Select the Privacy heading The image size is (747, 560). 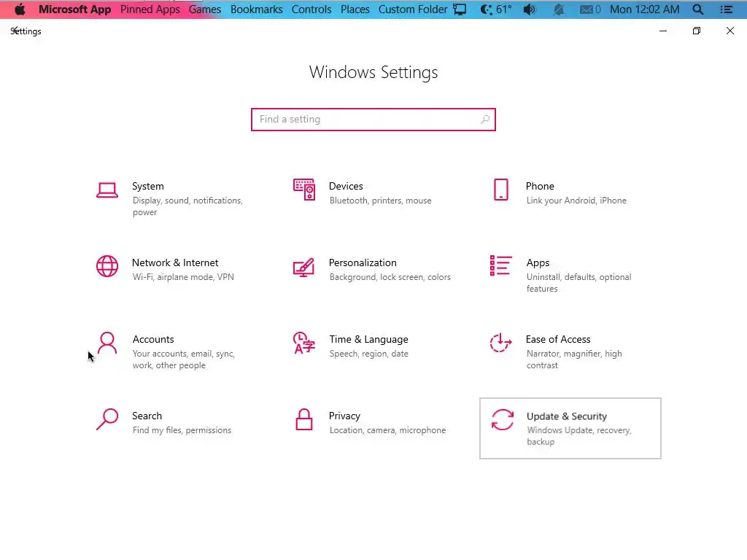tap(344, 416)
